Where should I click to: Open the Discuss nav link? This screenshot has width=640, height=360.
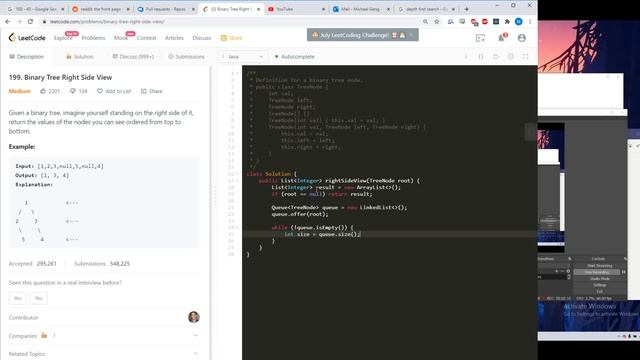(202, 38)
